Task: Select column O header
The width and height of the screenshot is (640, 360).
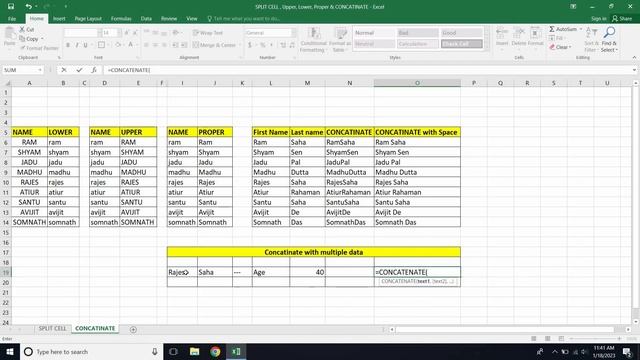Action: click(417, 83)
